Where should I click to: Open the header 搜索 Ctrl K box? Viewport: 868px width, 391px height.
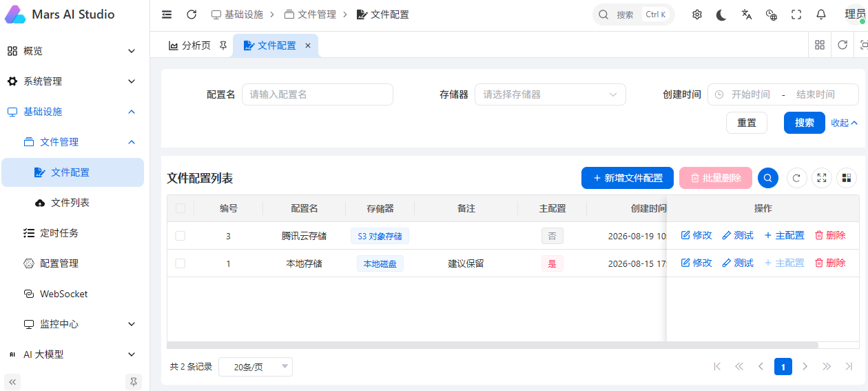pos(633,14)
